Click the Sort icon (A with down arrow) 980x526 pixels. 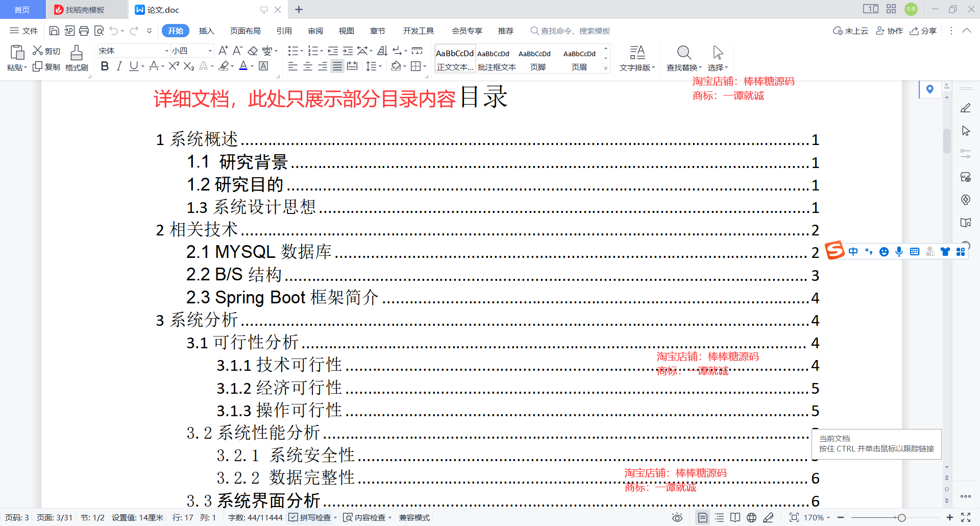[382, 51]
